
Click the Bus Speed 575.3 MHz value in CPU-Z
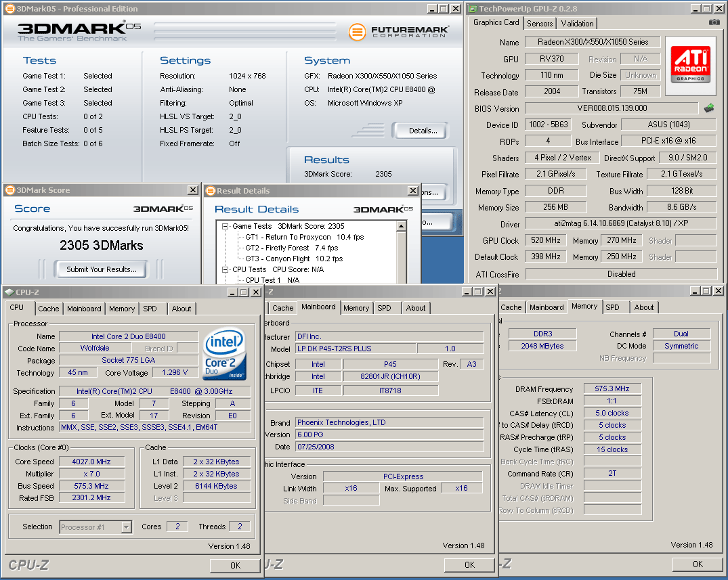coord(91,486)
